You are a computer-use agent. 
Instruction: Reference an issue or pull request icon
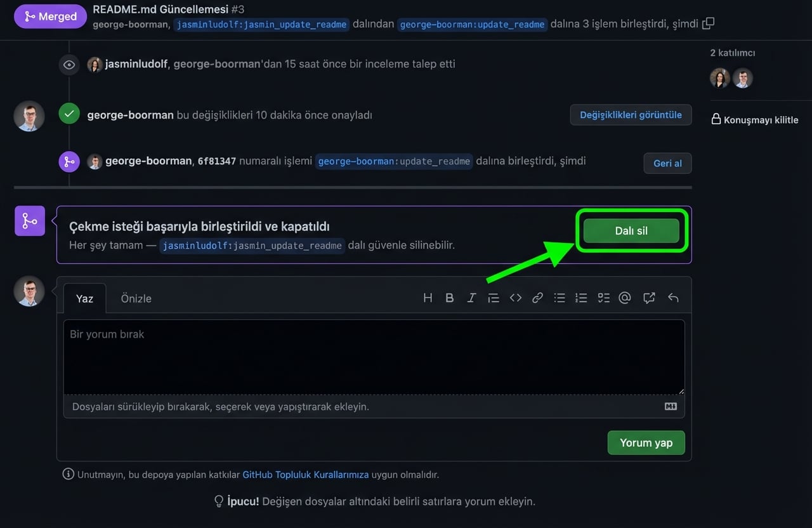pos(649,298)
